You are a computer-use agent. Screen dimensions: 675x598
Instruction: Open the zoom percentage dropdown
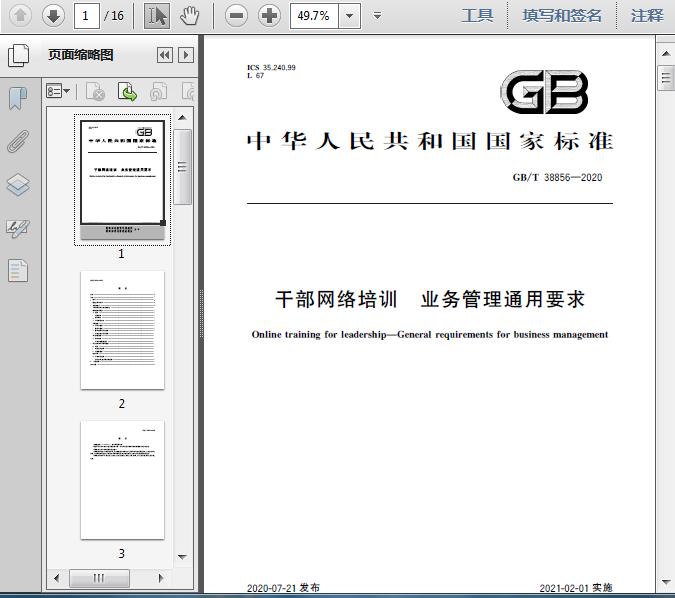(348, 15)
